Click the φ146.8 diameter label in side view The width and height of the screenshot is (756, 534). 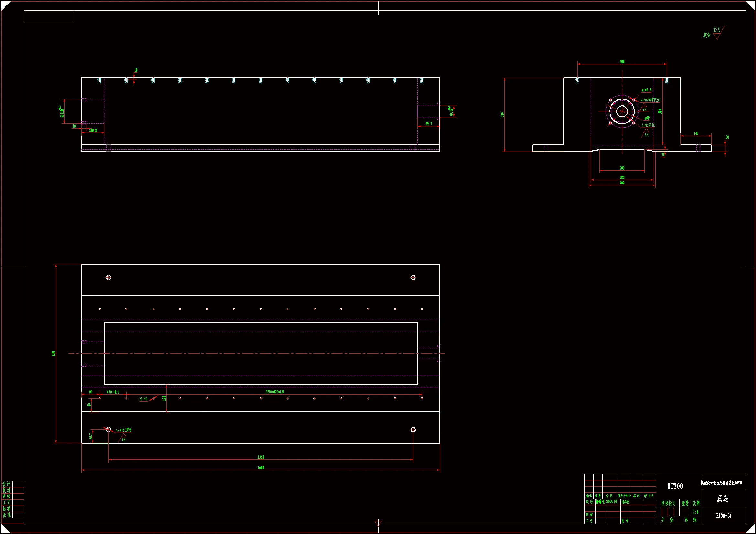click(x=646, y=90)
